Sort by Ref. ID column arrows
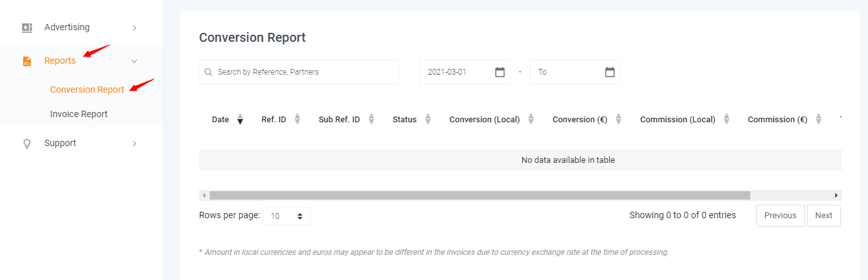Viewport: 868px width, 280px height. (x=297, y=119)
